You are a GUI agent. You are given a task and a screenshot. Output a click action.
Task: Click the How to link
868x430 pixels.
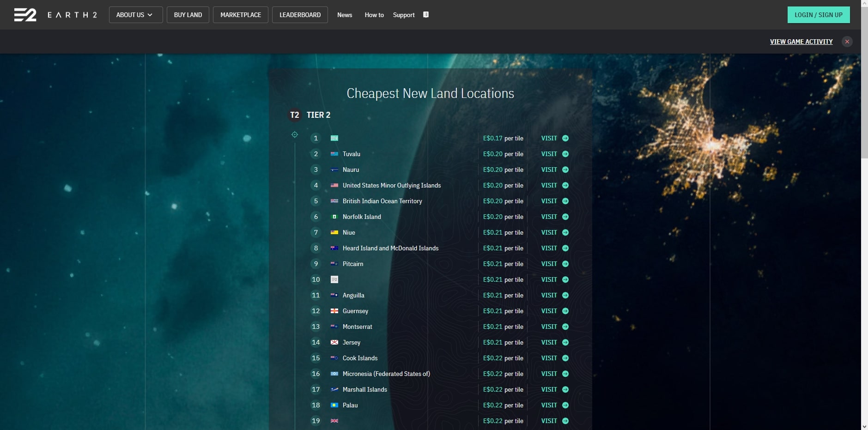click(x=374, y=15)
